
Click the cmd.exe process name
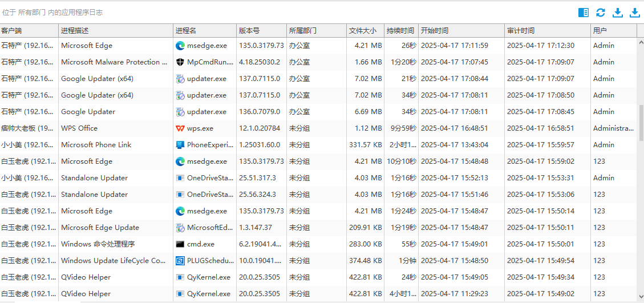coord(200,244)
